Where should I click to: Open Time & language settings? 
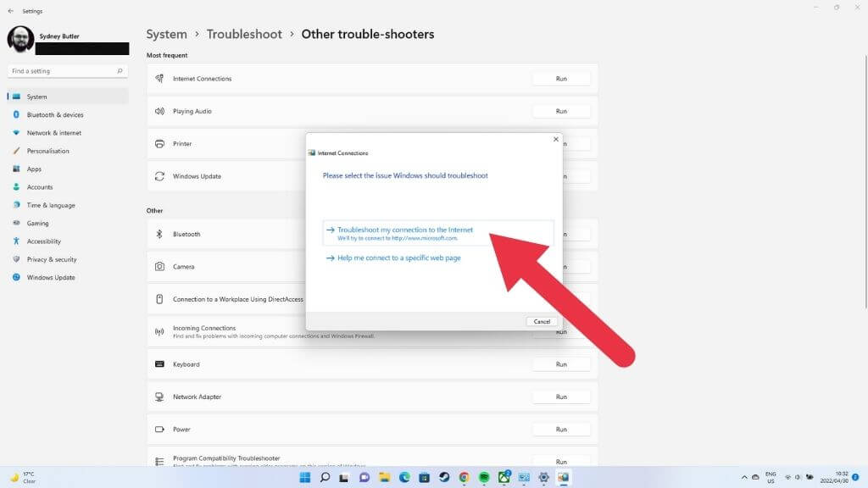pos(68,205)
